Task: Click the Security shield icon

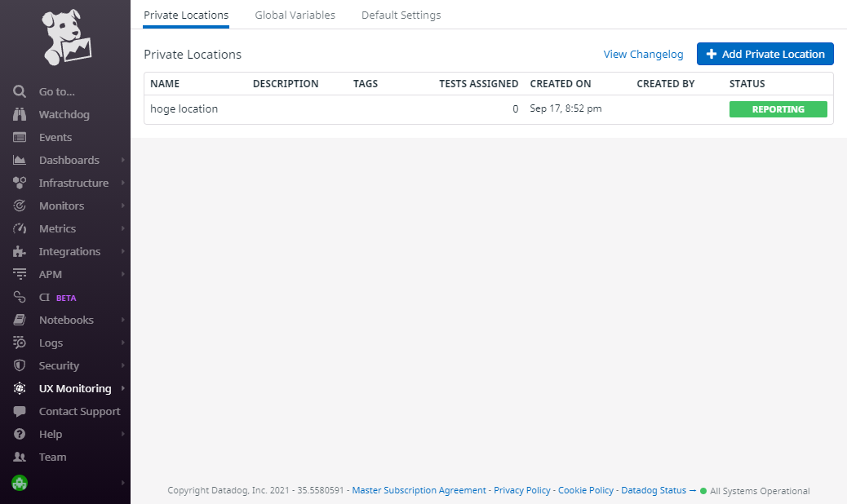Action: tap(20, 365)
